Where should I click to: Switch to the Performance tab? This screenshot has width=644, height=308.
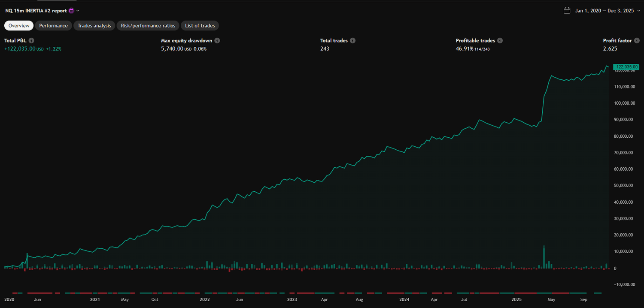tap(53, 26)
